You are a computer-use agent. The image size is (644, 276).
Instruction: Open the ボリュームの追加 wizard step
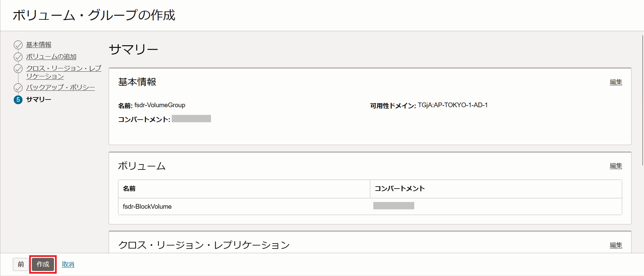pos(51,57)
